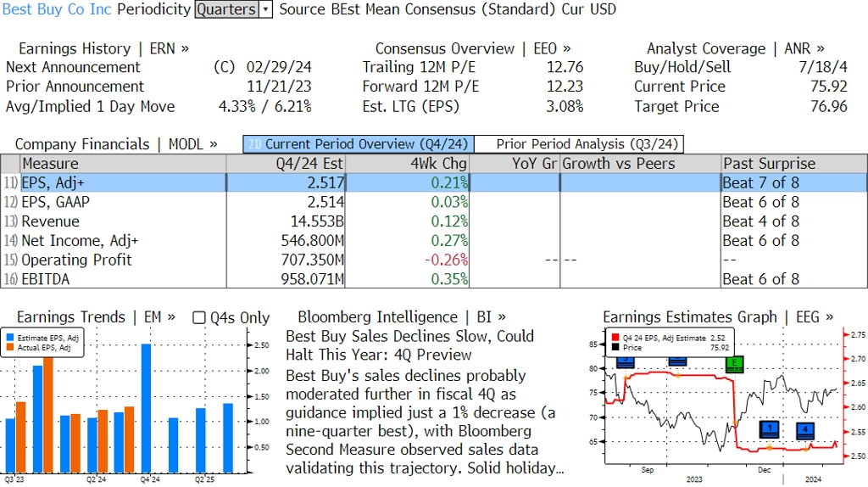Click the blue marker numbered 1 on graph
The width and height of the screenshot is (868, 487).
point(770,429)
